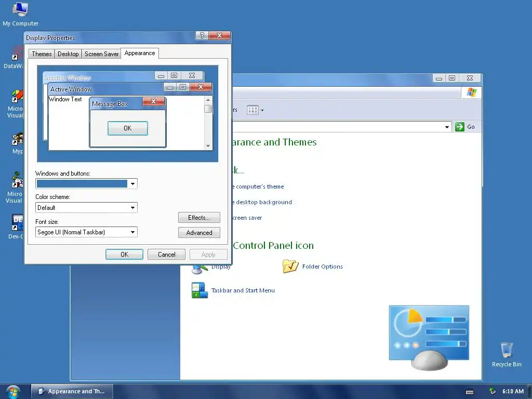Image resolution: width=532 pixels, height=399 pixels.
Task: Click the Message Box title in preview
Action: [x=110, y=104]
